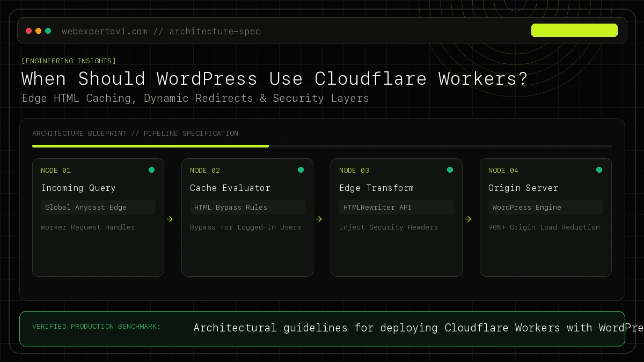Click the orange window dot

pyautogui.click(x=39, y=31)
